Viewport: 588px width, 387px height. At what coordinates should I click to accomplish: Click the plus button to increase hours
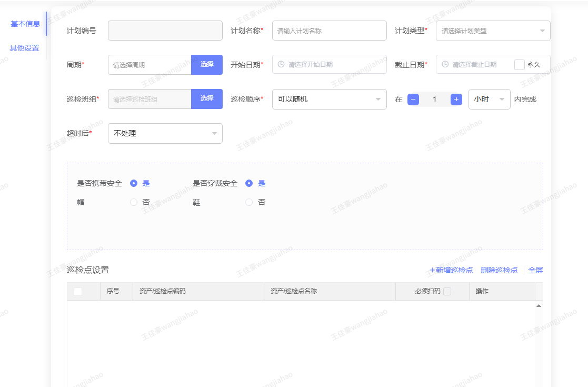456,99
